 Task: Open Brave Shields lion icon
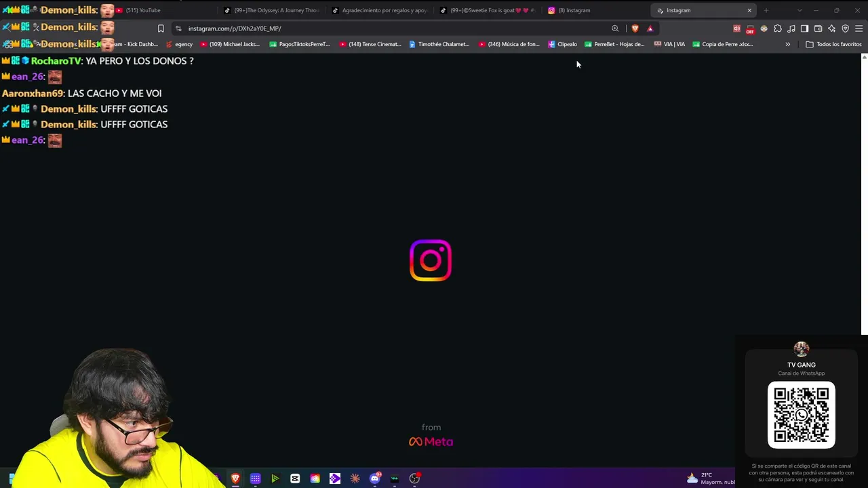tap(635, 28)
